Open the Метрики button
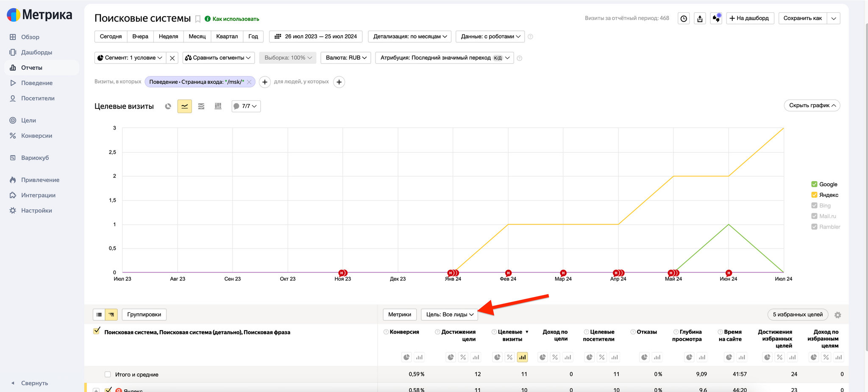 pyautogui.click(x=400, y=315)
